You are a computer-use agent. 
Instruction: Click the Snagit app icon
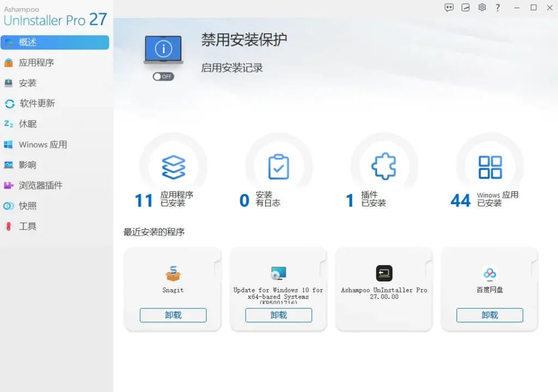(173, 273)
